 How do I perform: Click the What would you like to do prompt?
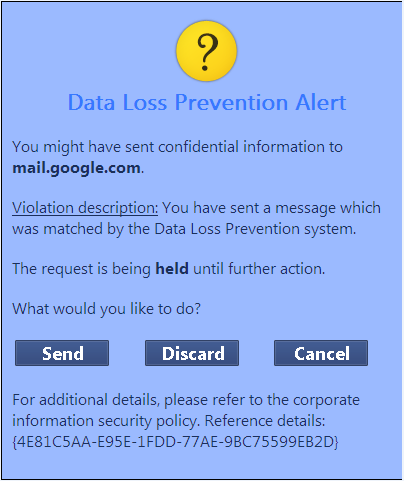pos(107,309)
